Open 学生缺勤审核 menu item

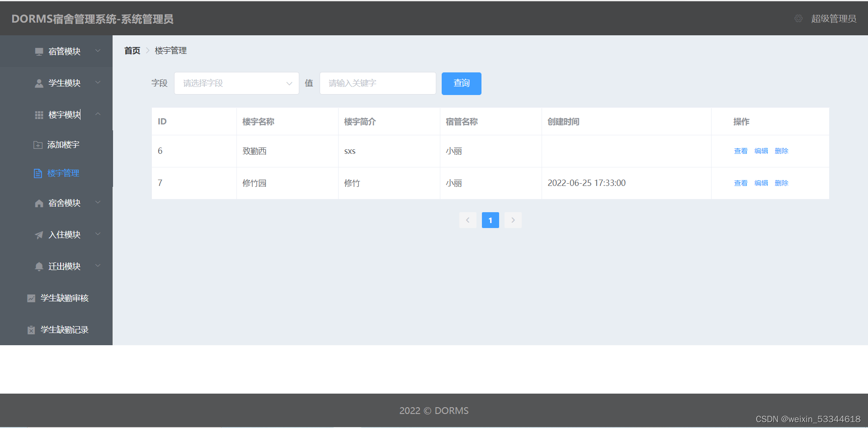56,298
